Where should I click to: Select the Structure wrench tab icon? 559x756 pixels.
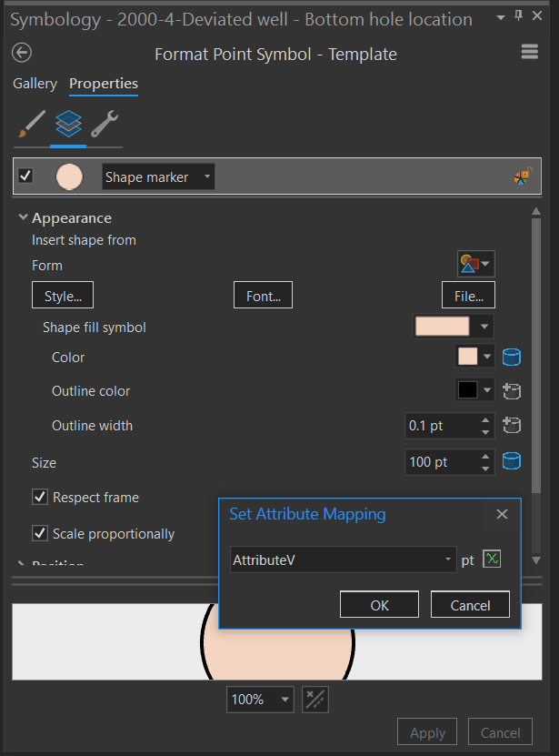[x=105, y=124]
